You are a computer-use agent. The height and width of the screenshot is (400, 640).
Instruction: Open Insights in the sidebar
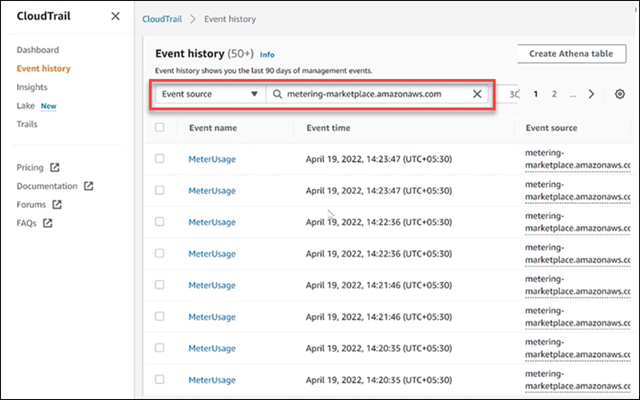(x=32, y=87)
